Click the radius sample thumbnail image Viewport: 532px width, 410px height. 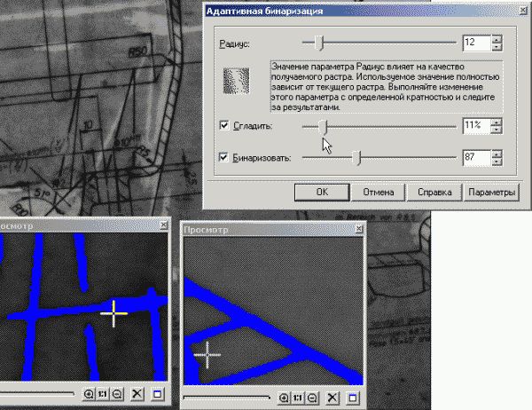[x=237, y=81]
